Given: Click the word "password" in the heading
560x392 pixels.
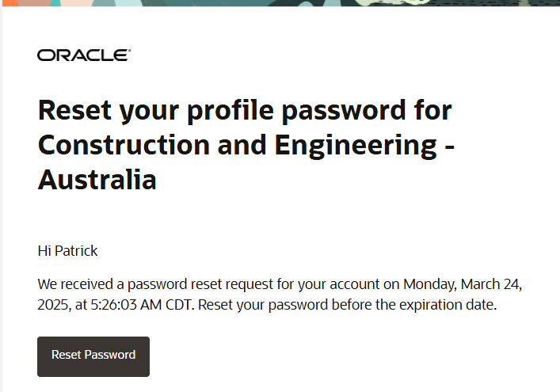Looking at the screenshot, I should (344, 112).
